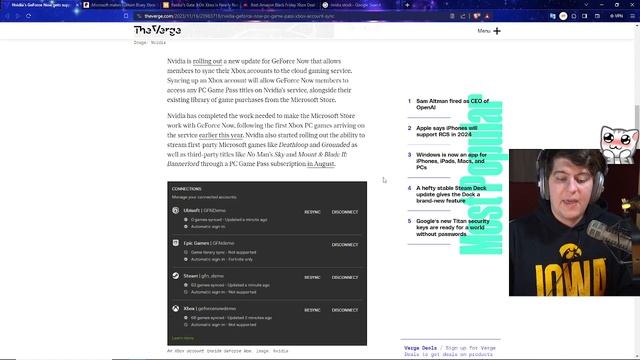This screenshot has height=360, width=640.
Task: Click the extensions puzzle icon
Action: coord(574,16)
